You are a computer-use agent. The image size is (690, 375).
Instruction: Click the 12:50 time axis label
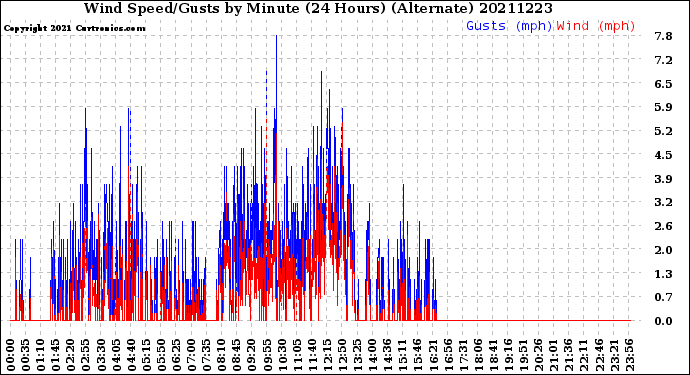[x=342, y=355]
